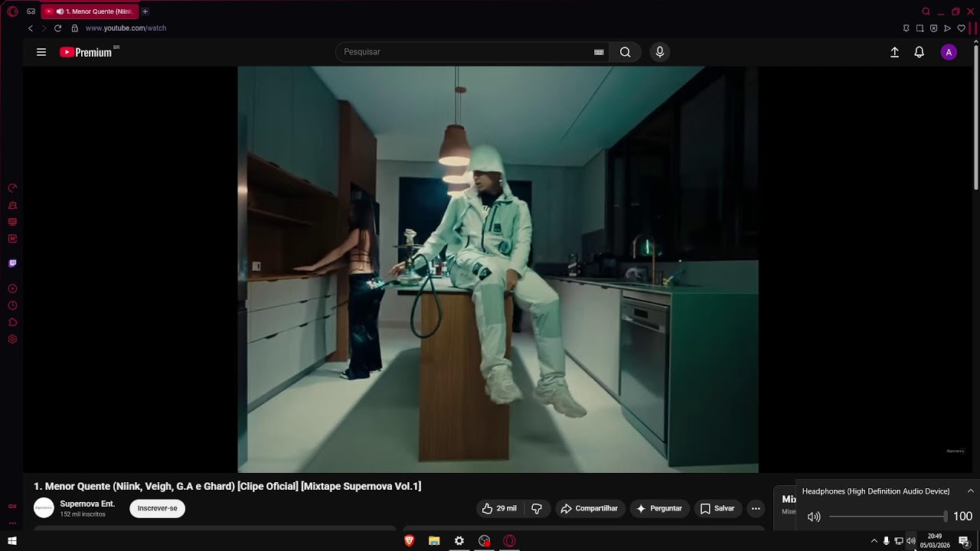Open the Supernova Ent. channel name link
The width and height of the screenshot is (980, 551).
point(87,504)
